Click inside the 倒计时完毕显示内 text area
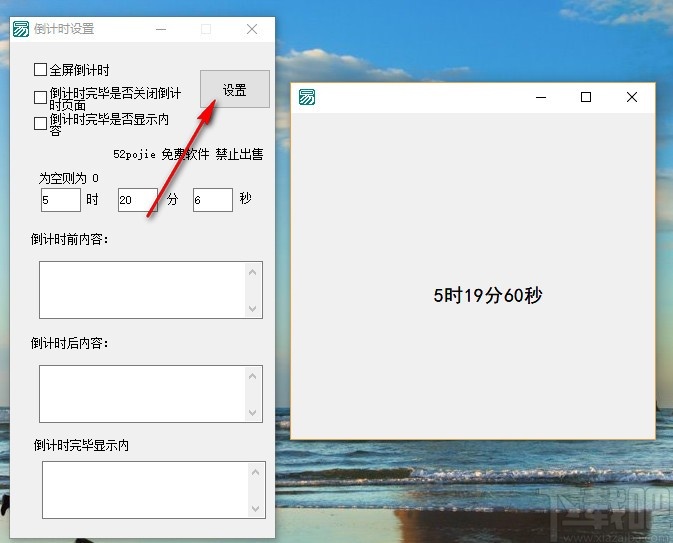This screenshot has height=543, width=673. [146, 490]
